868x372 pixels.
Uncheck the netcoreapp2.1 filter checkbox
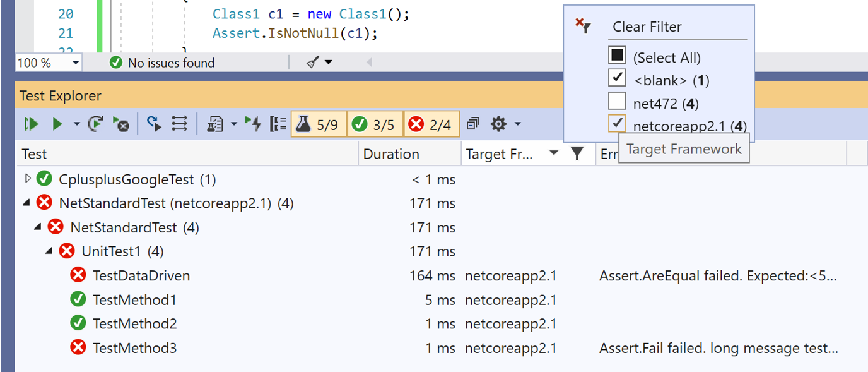pyautogui.click(x=617, y=124)
